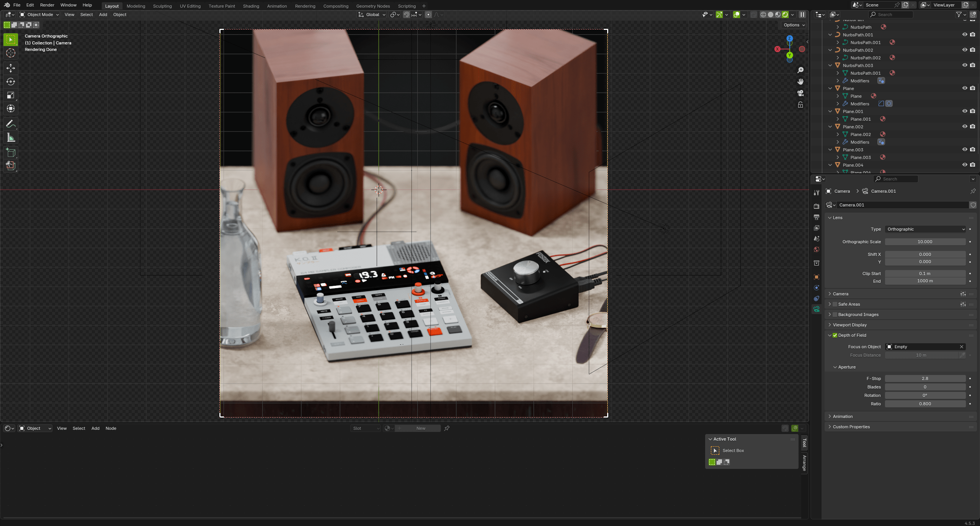Screen dimensions: 980x526
Task: Select the Rotate tool
Action: point(11,82)
